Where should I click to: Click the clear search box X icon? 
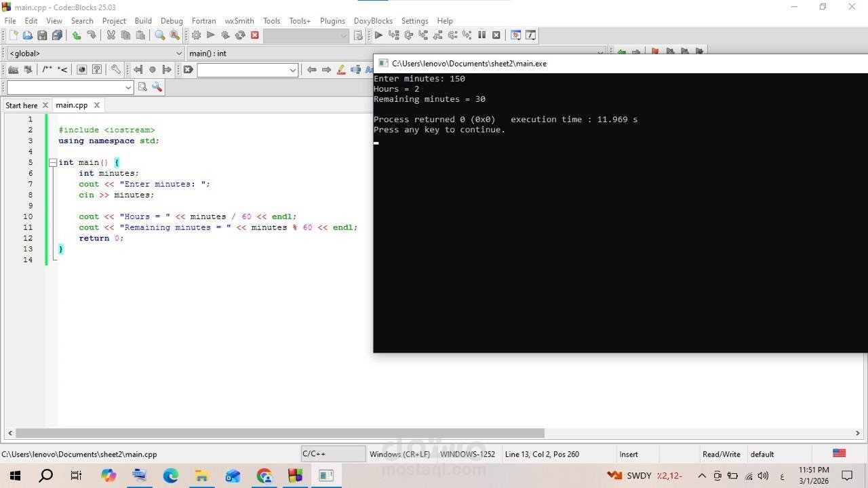pyautogui.click(x=189, y=69)
